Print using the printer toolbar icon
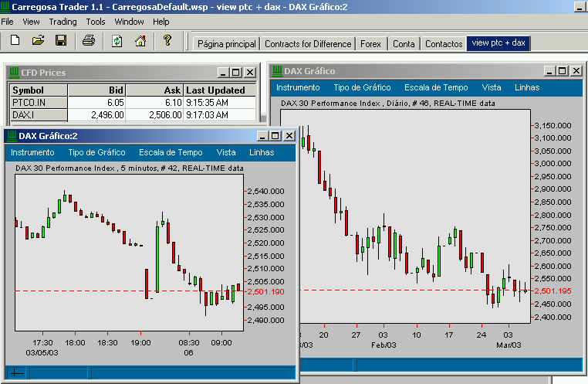The height and width of the screenshot is (384, 588). 89,40
